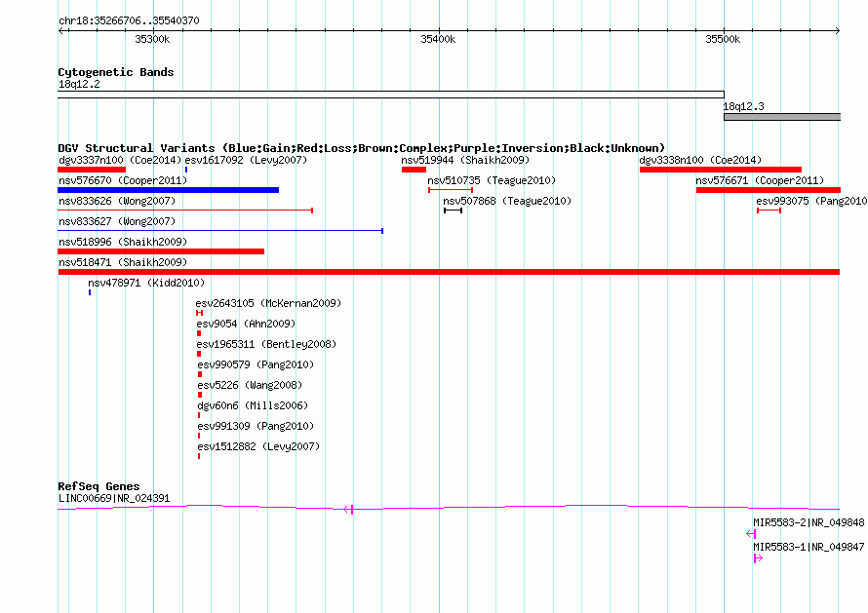Select the esv990579 (Pang2010) label
Image resolution: width=868 pixels, height=613 pixels.
pos(256,364)
